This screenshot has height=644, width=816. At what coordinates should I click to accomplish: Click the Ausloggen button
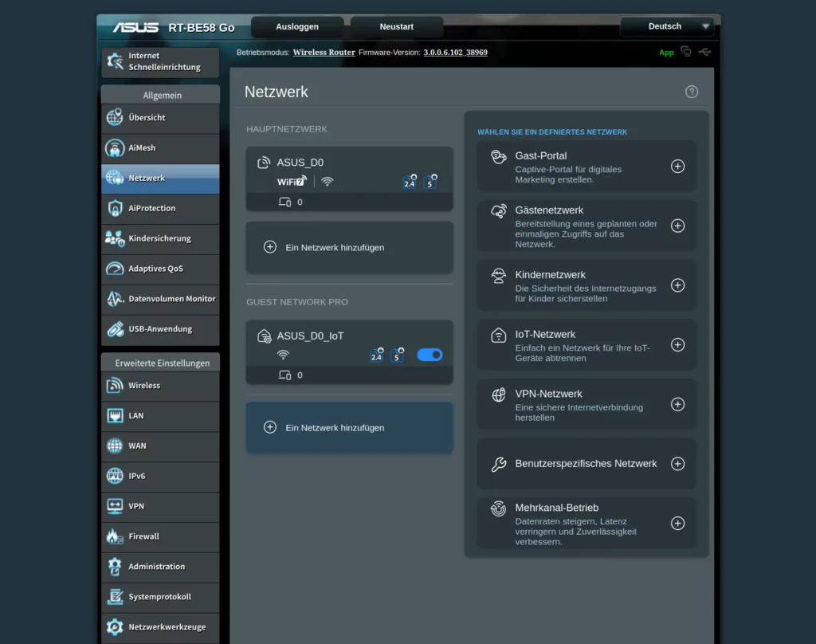tap(297, 26)
